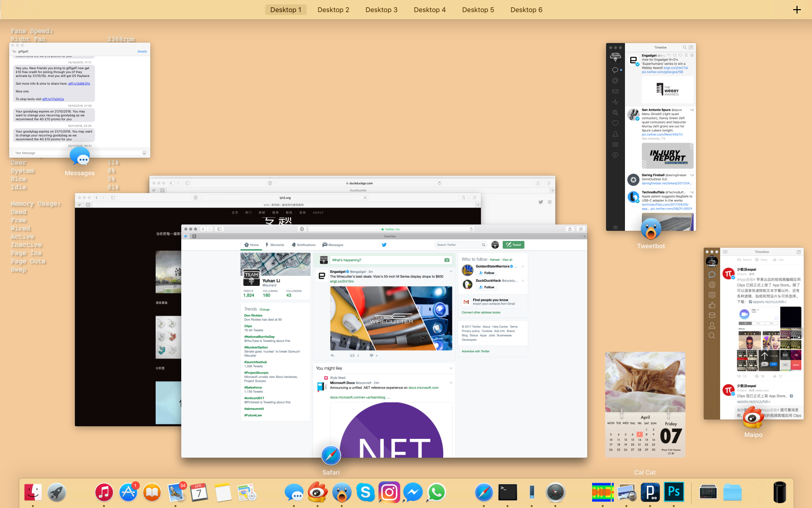Click Search Twitter field
812x508 pixels.
click(461, 245)
